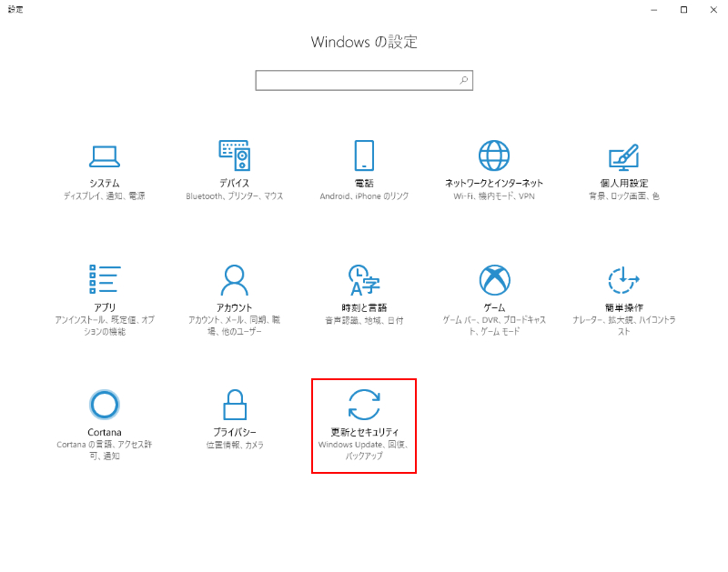Image resolution: width=728 pixels, height=572 pixels.
Task: Click the システム title text
Action: tap(105, 184)
